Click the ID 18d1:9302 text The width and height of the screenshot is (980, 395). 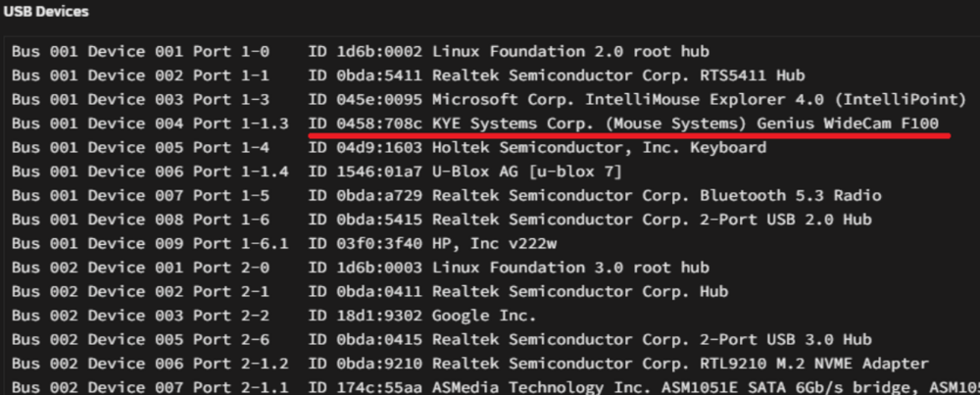pos(365,316)
